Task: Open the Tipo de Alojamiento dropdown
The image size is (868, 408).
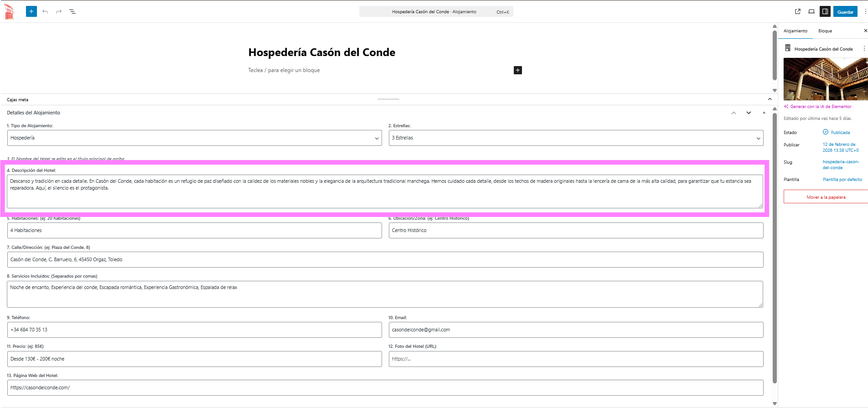Action: [x=194, y=138]
